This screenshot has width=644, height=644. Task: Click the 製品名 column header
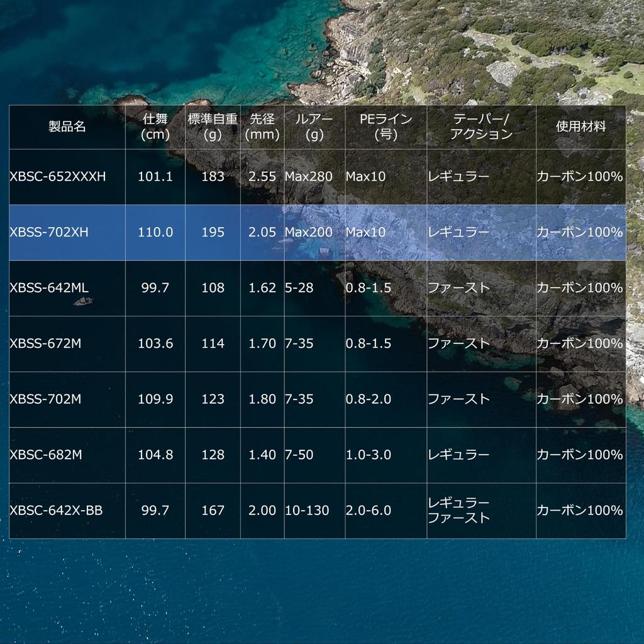67,126
